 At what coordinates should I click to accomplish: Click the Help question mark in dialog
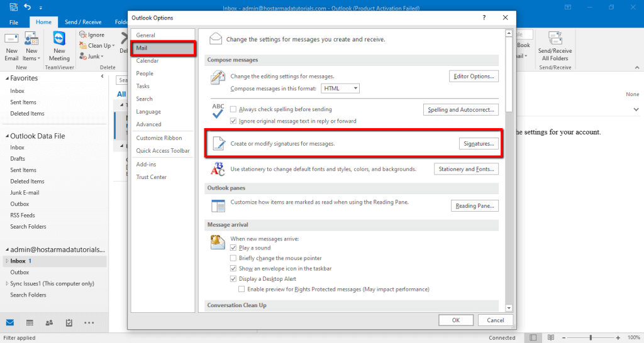(484, 18)
